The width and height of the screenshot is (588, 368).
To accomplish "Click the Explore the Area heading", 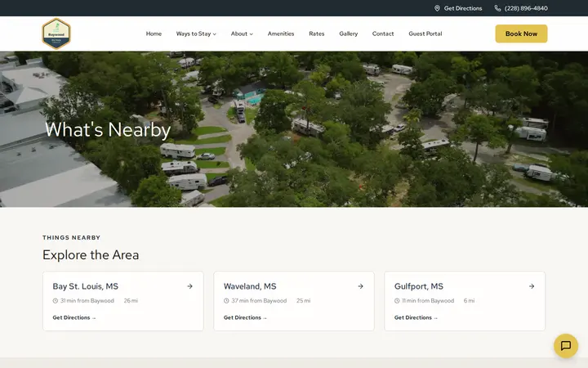I will coord(91,255).
